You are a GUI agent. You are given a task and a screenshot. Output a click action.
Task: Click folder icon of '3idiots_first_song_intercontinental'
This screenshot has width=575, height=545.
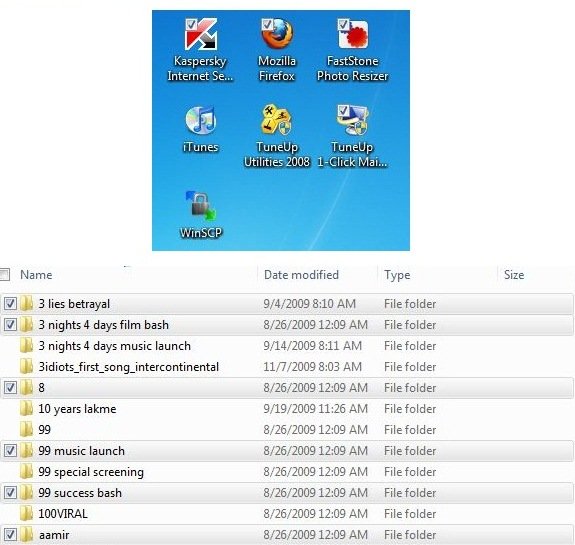[26, 367]
